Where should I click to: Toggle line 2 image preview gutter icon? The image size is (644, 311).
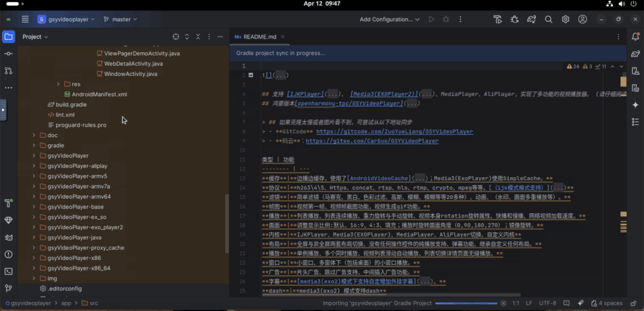(251, 75)
